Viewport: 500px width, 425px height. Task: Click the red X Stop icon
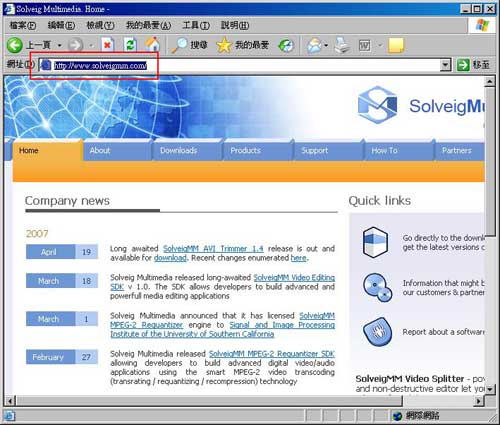pyautogui.click(x=107, y=45)
